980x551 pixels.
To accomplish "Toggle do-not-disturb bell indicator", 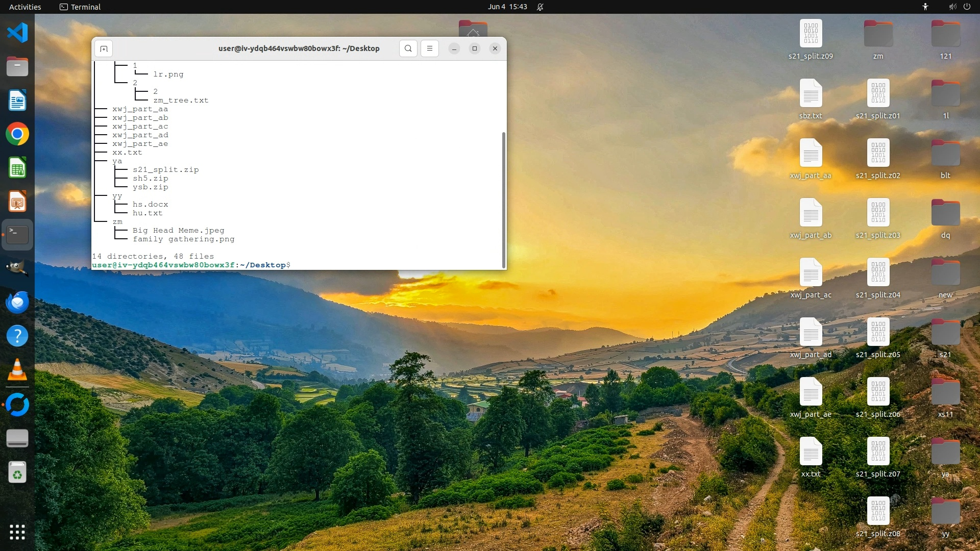I will [540, 7].
